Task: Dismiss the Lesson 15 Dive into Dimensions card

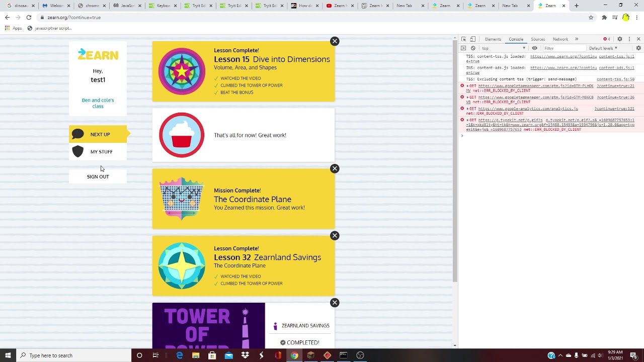Action: tap(335, 41)
